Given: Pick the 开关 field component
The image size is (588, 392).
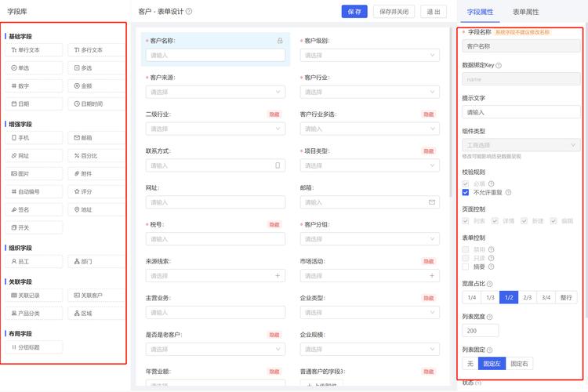Looking at the screenshot, I should pyautogui.click(x=34, y=227).
